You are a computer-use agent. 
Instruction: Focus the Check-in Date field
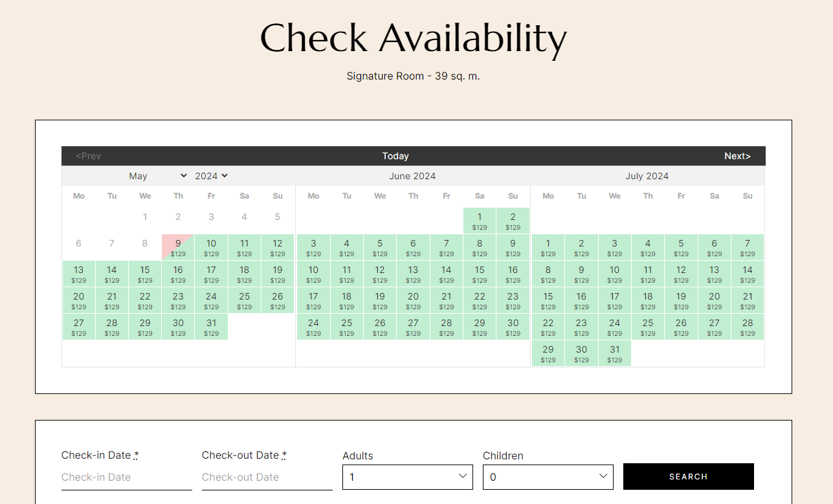(x=126, y=477)
